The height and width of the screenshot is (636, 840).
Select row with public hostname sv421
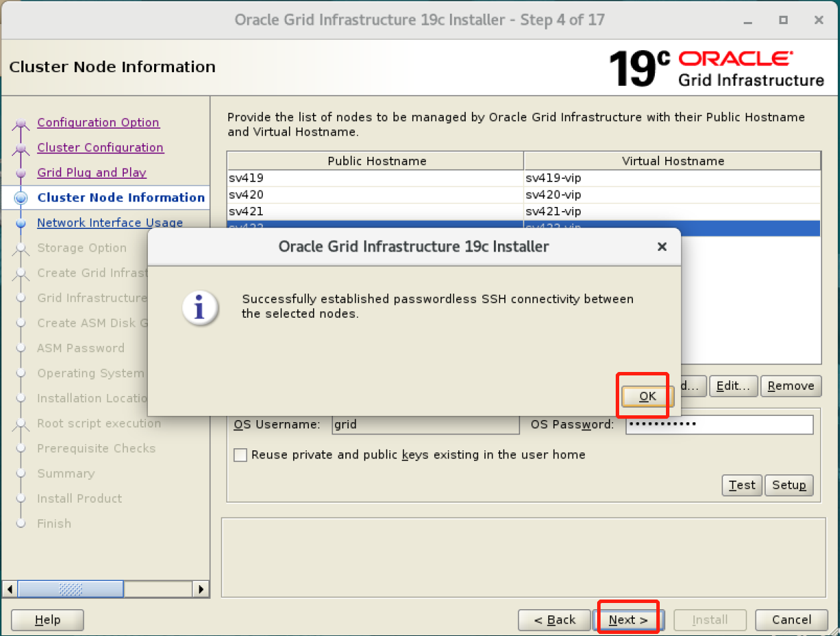pos(375,211)
